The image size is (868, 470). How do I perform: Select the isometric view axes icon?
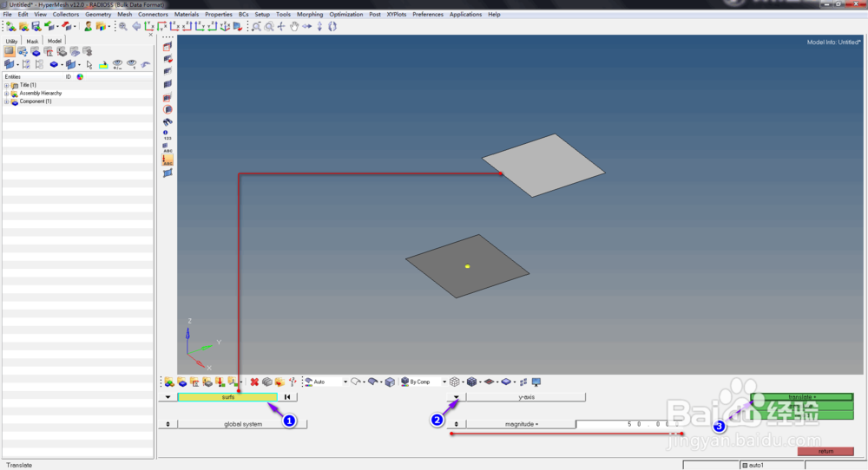click(225, 26)
